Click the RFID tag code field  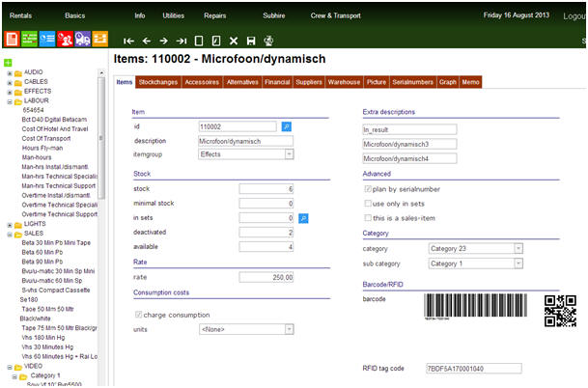click(x=474, y=369)
